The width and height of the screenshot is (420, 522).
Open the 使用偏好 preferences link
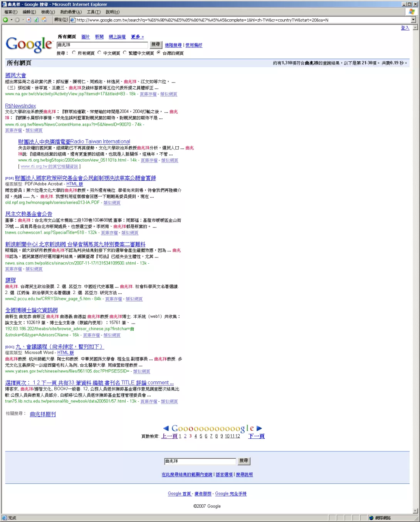tap(194, 45)
